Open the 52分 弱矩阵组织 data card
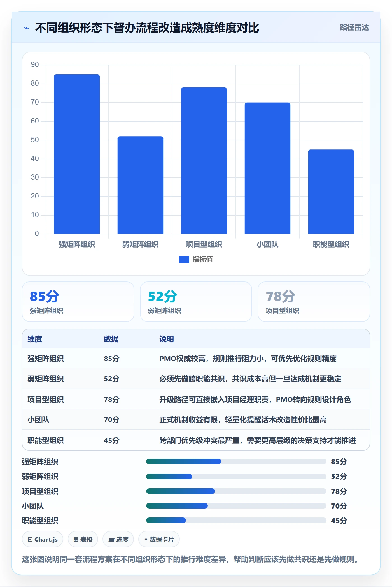Viewport: 392px width, 587px height. [196, 302]
